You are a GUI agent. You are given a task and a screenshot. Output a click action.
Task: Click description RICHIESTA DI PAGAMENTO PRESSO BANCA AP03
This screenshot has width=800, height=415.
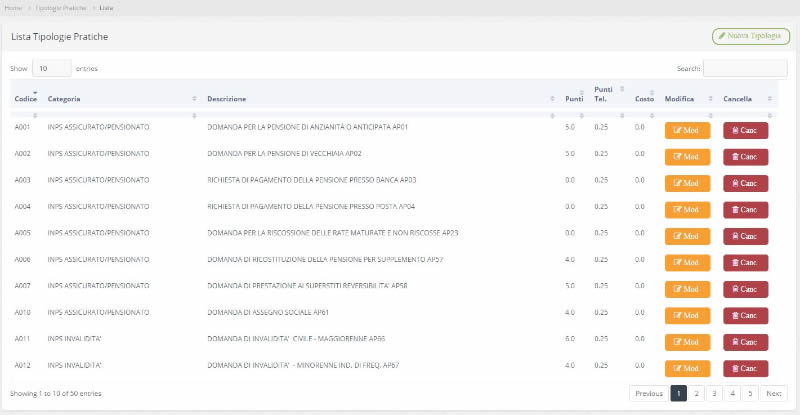point(312,180)
